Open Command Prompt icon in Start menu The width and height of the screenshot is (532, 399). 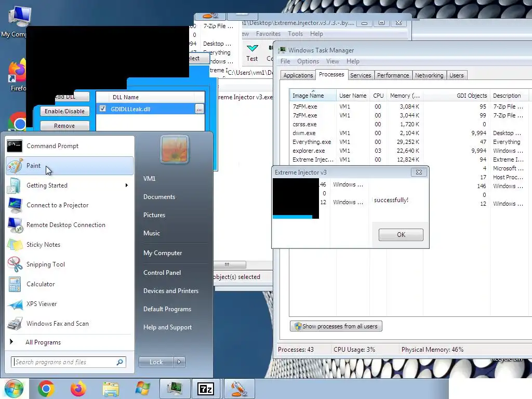pos(15,146)
